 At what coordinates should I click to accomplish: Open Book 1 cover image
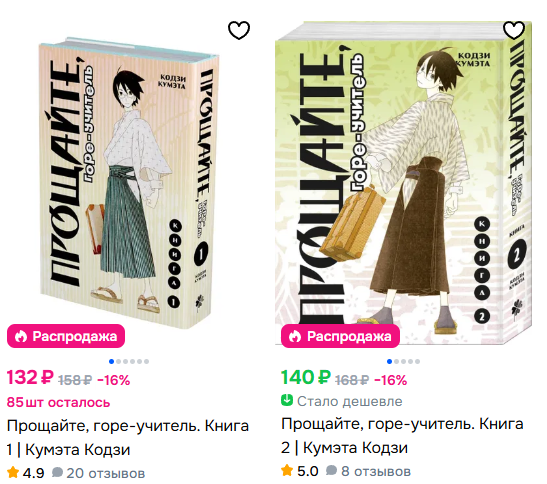pyautogui.click(x=129, y=183)
